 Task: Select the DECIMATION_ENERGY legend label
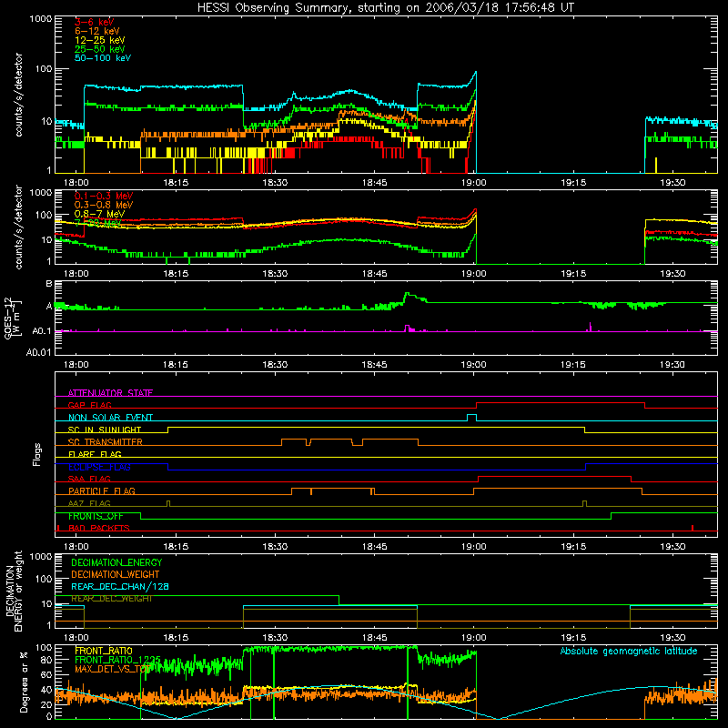coord(116,562)
